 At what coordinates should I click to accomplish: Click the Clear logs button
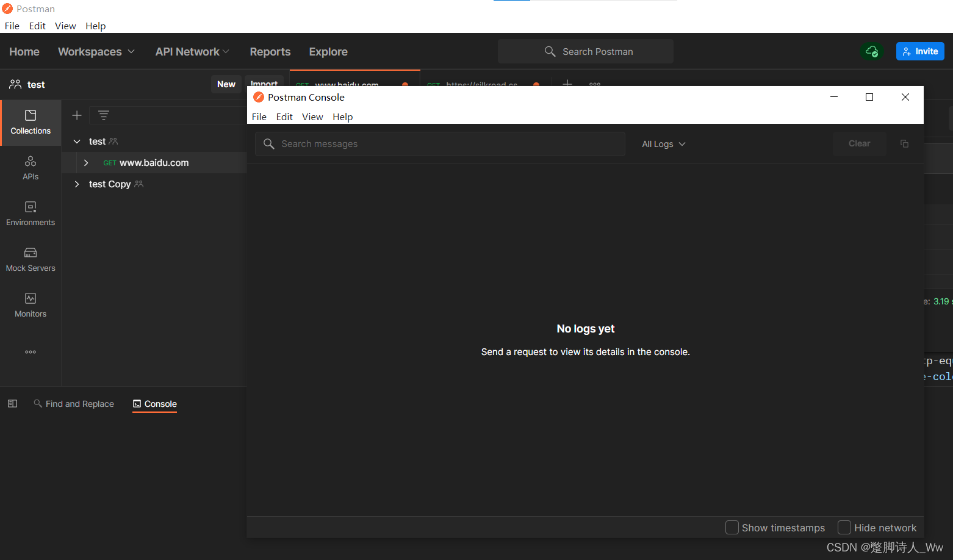pyautogui.click(x=860, y=143)
